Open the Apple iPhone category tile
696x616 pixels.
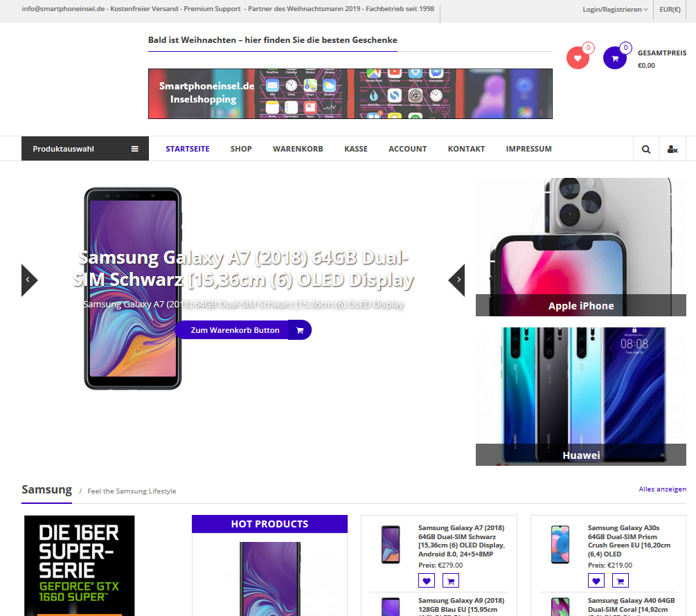[581, 247]
